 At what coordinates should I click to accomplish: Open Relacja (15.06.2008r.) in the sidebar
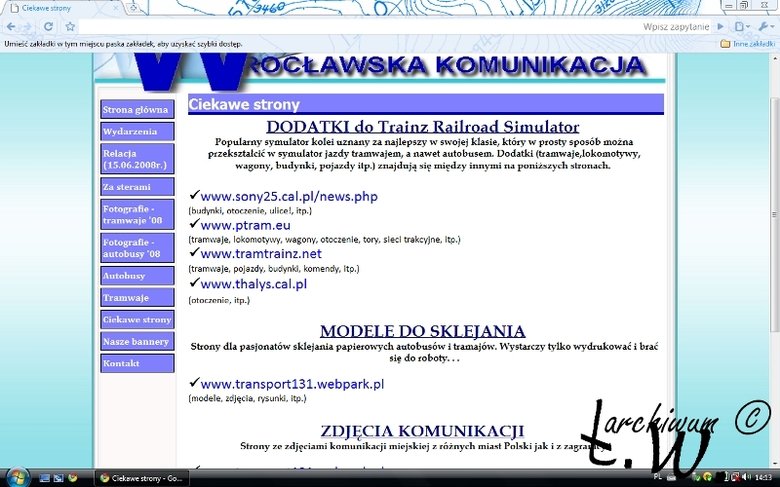pyautogui.click(x=137, y=159)
